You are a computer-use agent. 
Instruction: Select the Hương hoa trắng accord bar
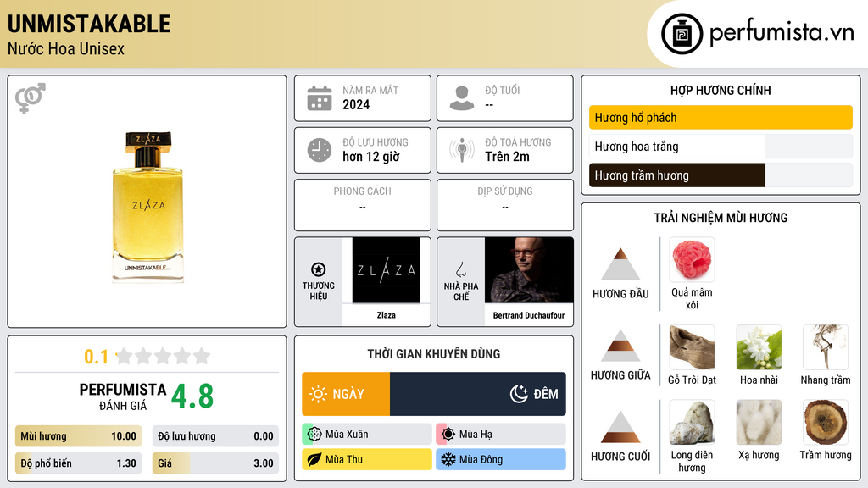point(721,147)
